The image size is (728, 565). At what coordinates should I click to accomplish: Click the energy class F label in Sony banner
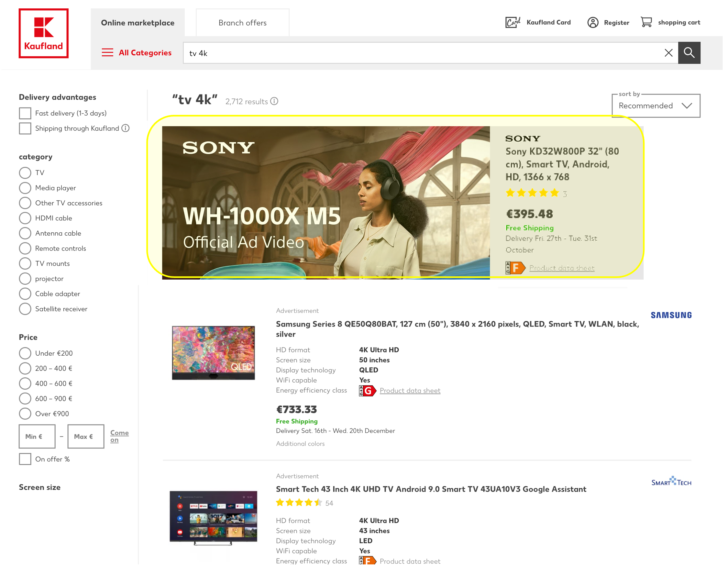point(516,268)
